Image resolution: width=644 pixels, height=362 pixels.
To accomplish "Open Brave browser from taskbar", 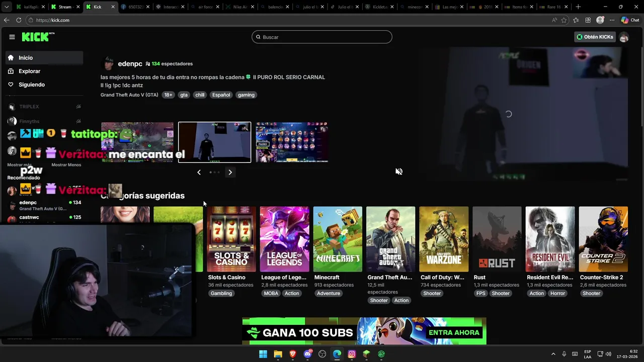I will click(x=293, y=354).
